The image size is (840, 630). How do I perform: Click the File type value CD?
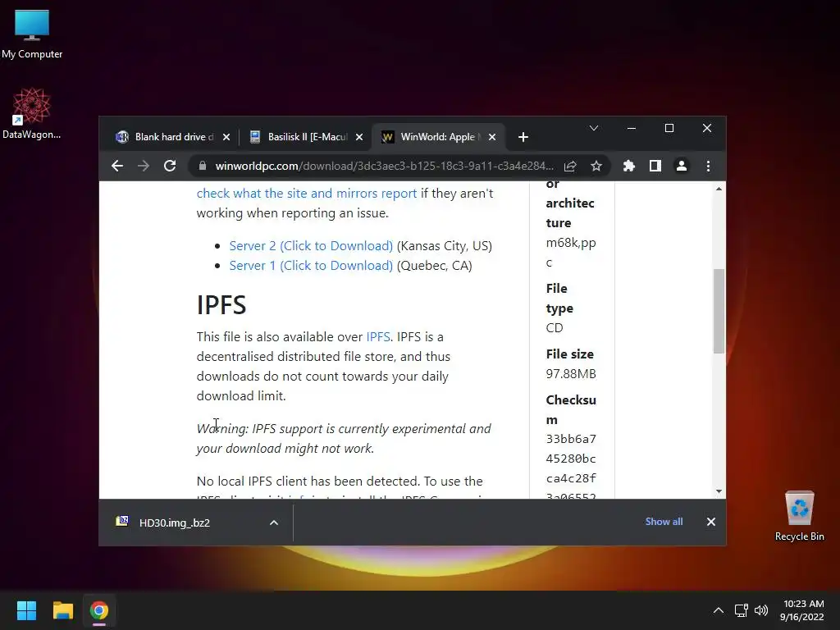click(555, 328)
